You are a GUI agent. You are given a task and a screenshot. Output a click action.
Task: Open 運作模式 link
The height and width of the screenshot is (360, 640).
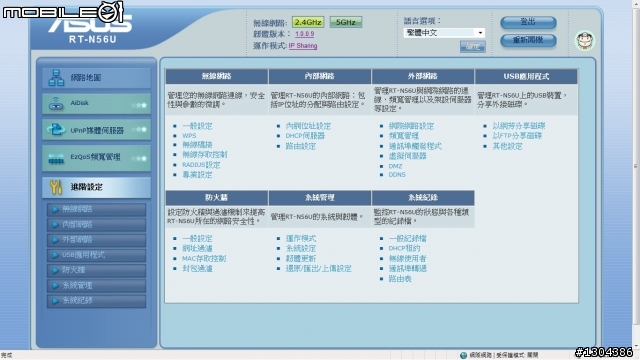[x=300, y=238]
